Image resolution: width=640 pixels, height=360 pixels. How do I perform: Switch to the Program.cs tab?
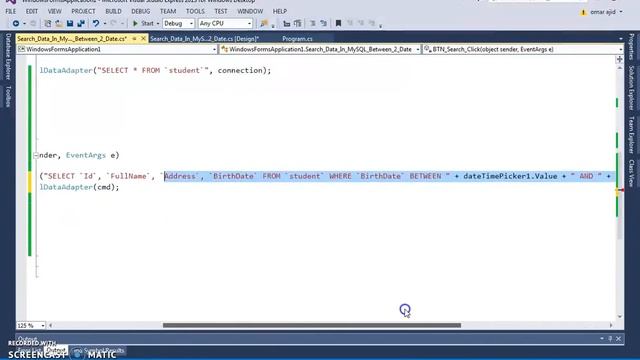pos(297,39)
